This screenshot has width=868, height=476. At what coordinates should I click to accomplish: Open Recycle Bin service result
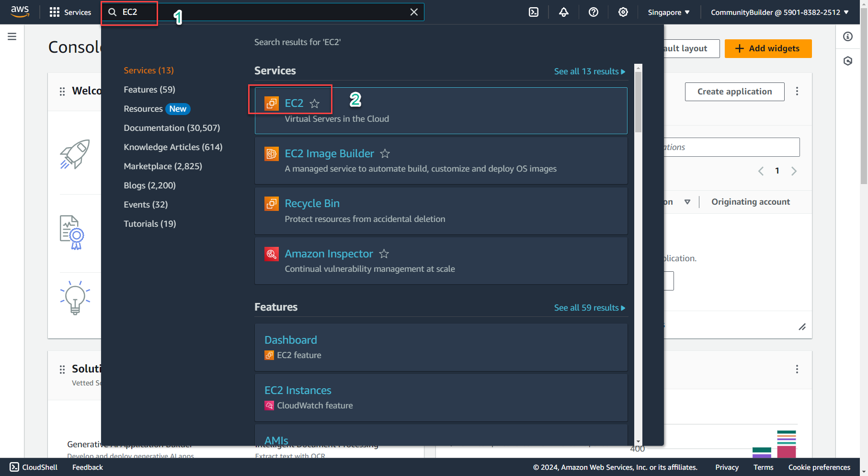(x=312, y=203)
